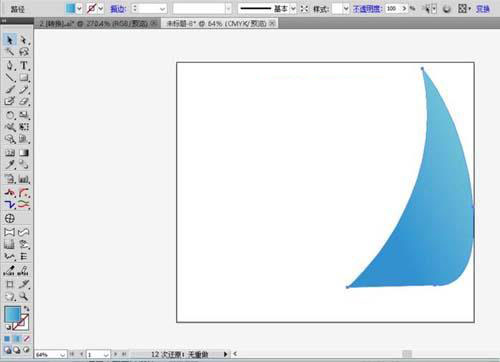Select the Pen tool
This screenshot has height=362, width=500.
(x=10, y=65)
